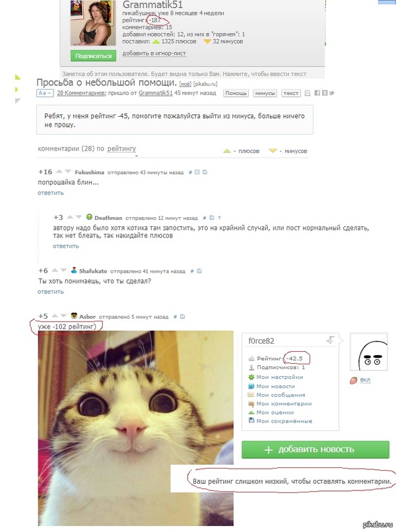
Task: Save the post using the floppy icon
Action: [307, 93]
